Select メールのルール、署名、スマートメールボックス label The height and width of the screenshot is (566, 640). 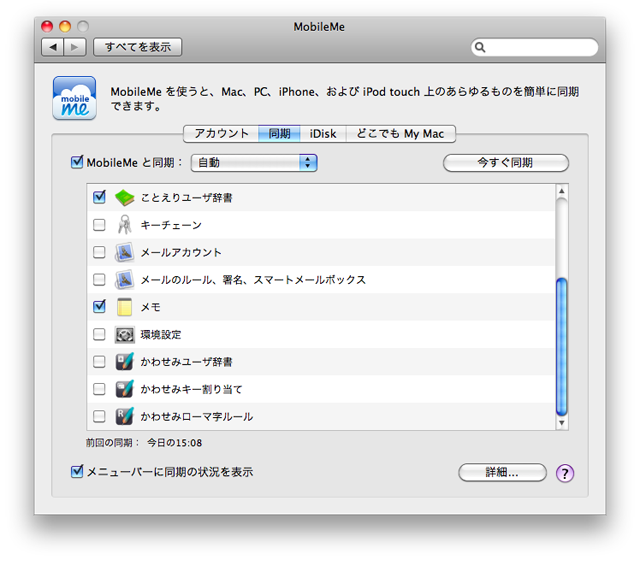253,280
